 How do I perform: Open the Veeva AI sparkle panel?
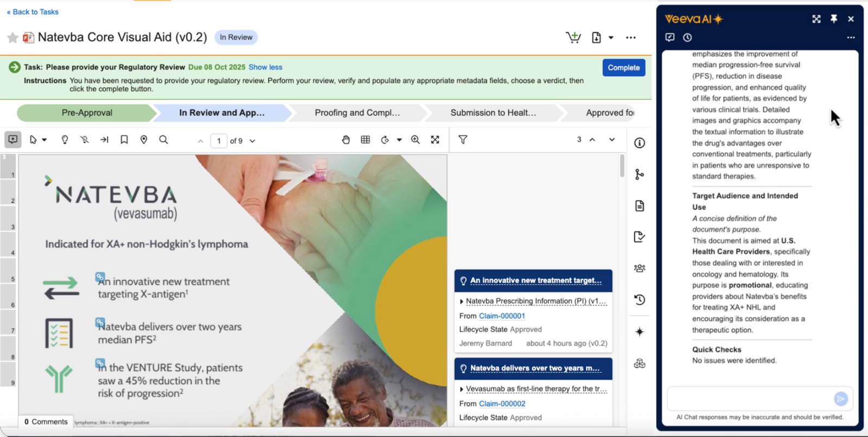pyautogui.click(x=640, y=332)
